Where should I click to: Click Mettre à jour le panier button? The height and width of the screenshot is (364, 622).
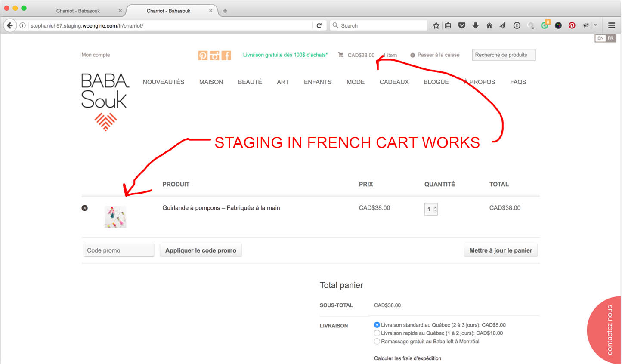point(501,250)
